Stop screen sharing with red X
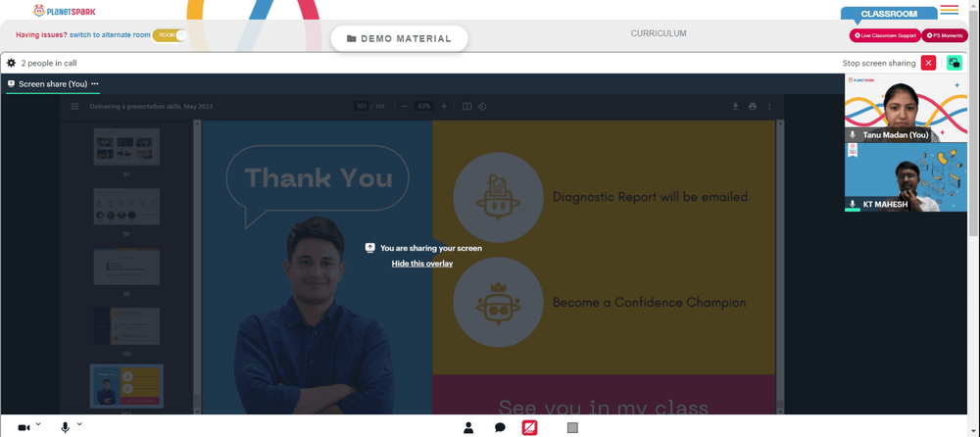 pyautogui.click(x=928, y=63)
